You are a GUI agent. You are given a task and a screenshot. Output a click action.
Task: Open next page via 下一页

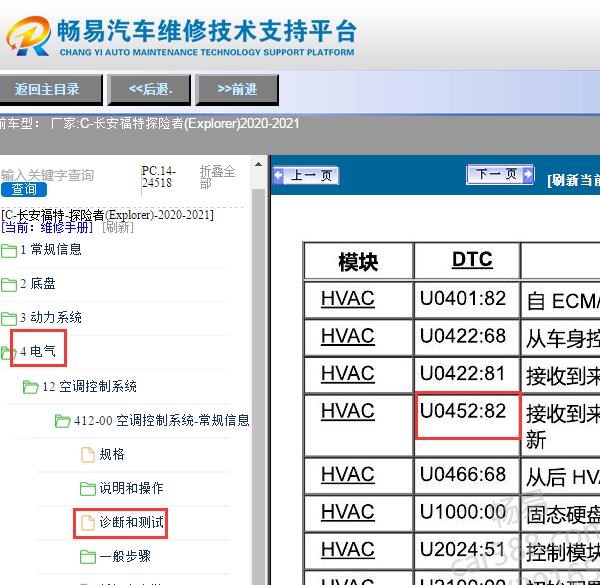click(x=500, y=174)
